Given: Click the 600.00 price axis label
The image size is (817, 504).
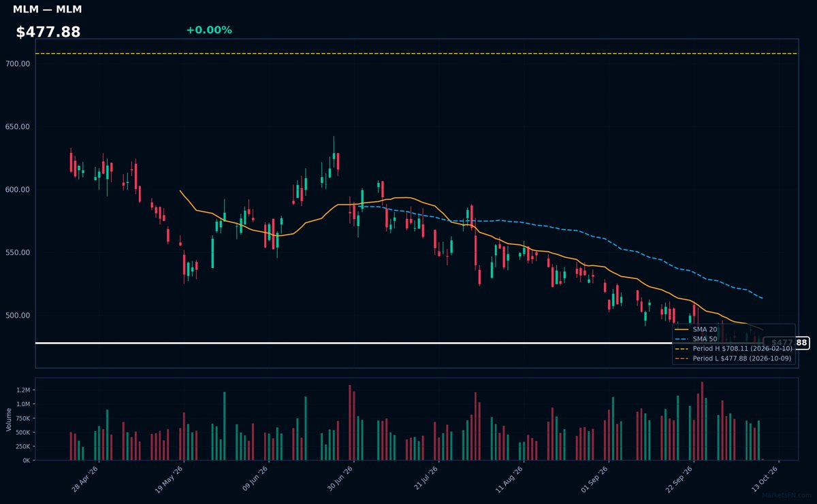Looking at the screenshot, I should [x=18, y=190].
